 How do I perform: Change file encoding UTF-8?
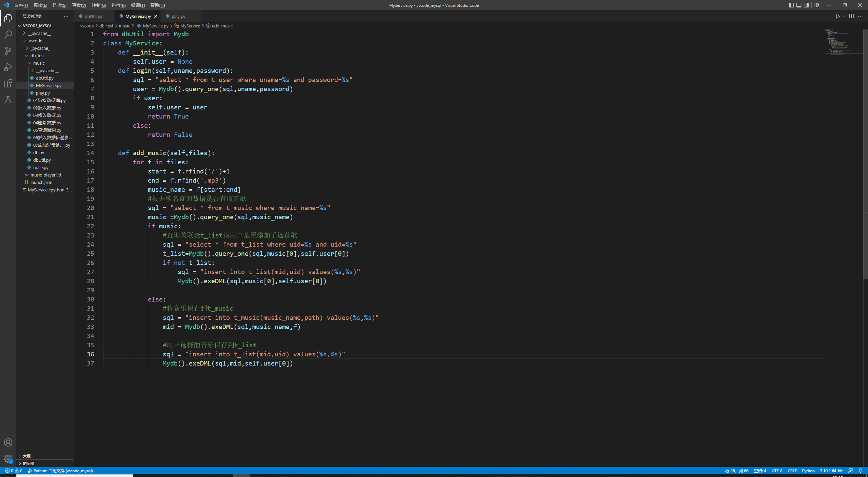[x=777, y=471]
